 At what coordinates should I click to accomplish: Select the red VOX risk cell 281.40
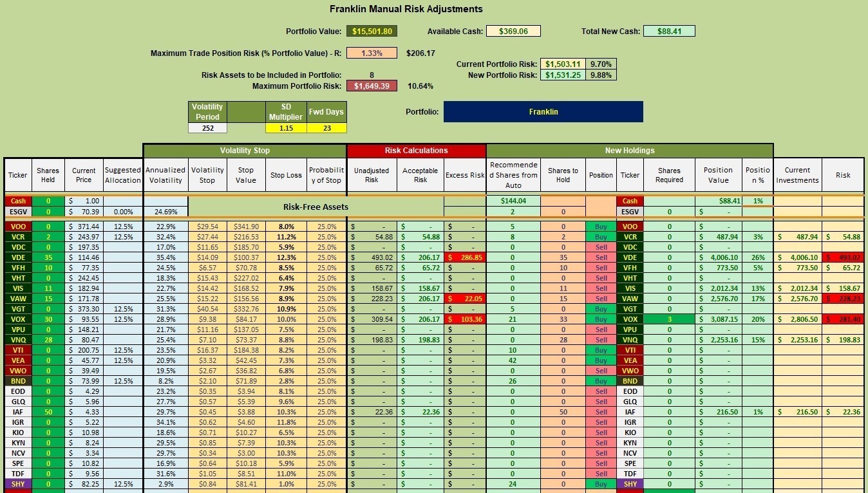(x=843, y=319)
